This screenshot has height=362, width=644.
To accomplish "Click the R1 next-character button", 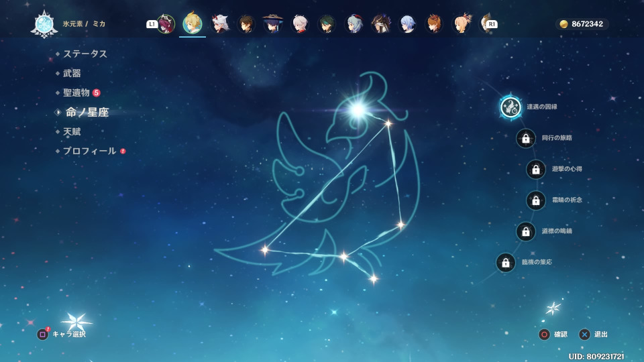I will pos(492,24).
